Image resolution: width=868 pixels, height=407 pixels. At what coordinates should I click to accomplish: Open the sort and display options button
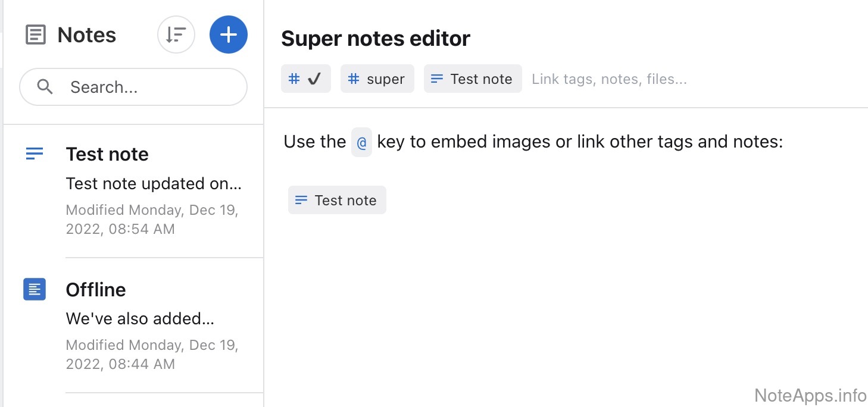point(176,35)
